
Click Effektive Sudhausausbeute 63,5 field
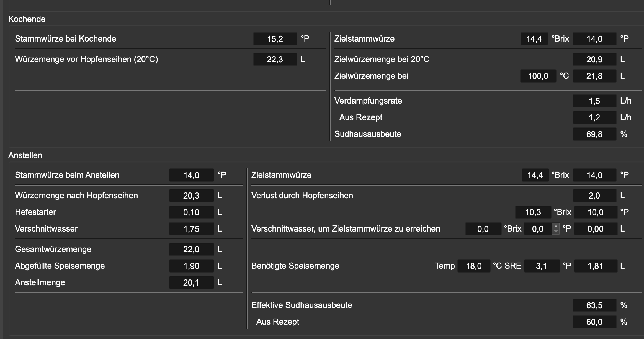[594, 305]
